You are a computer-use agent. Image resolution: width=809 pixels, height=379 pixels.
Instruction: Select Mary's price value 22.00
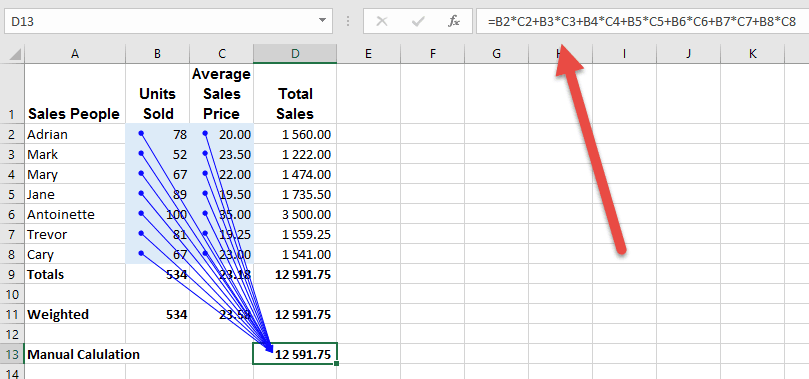[221, 174]
